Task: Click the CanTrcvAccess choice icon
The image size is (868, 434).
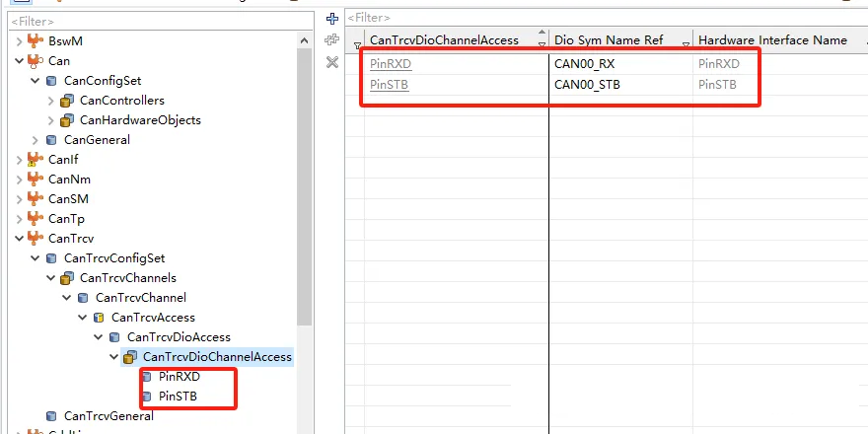Action: coord(99,318)
